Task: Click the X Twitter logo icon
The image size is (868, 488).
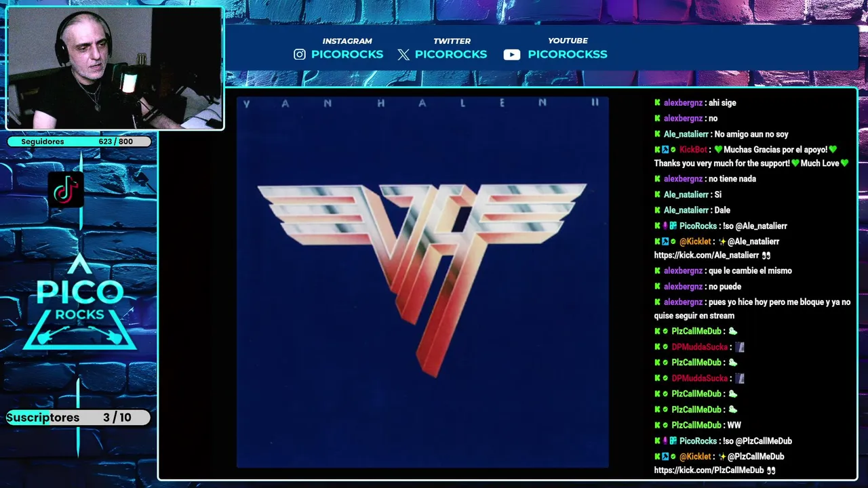Action: point(403,55)
